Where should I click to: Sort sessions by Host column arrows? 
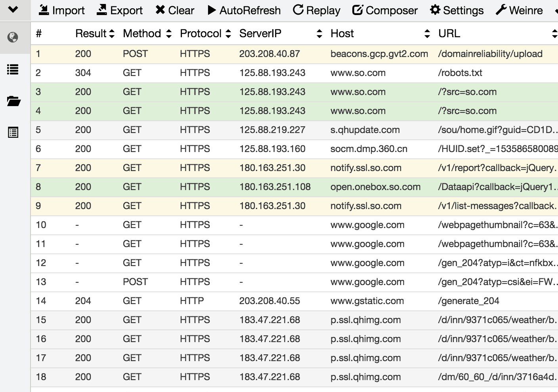[x=427, y=34]
